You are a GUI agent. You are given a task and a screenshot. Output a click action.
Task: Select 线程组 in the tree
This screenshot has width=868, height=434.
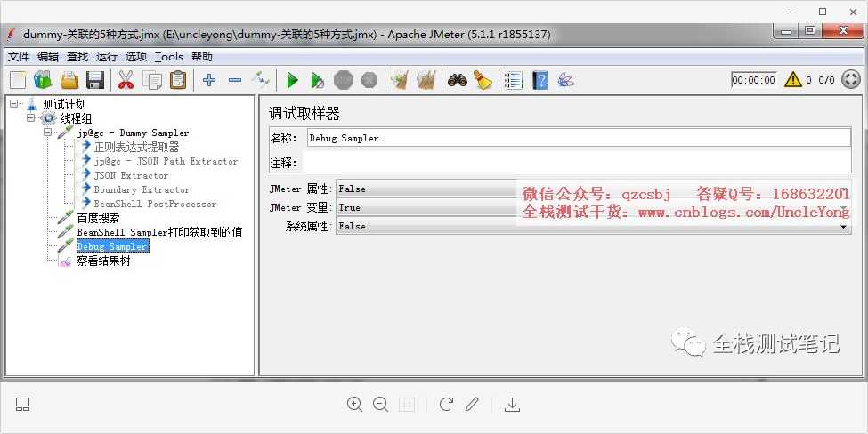click(x=76, y=118)
